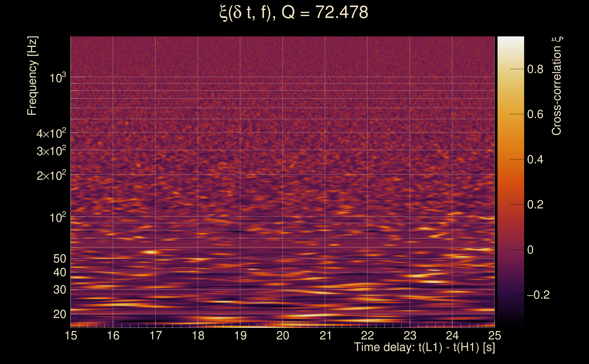Screen dimensions: 589x364
Task: Click the 25 tick on time axis
Action: tap(494, 336)
